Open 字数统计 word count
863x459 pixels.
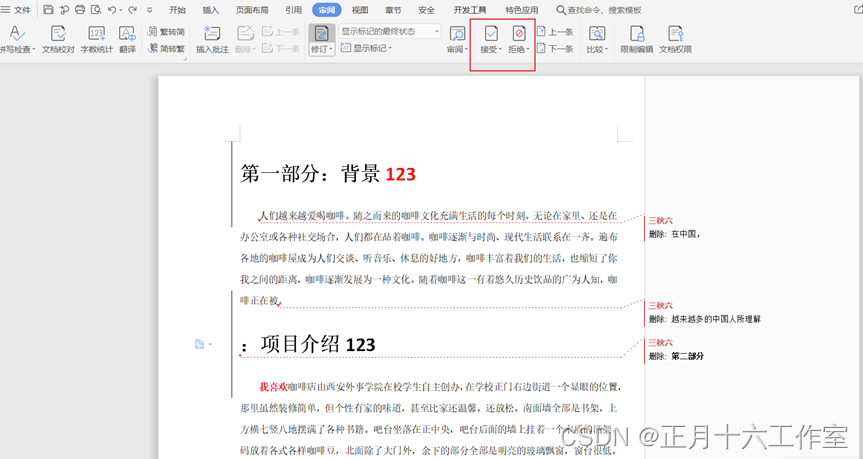click(x=97, y=39)
